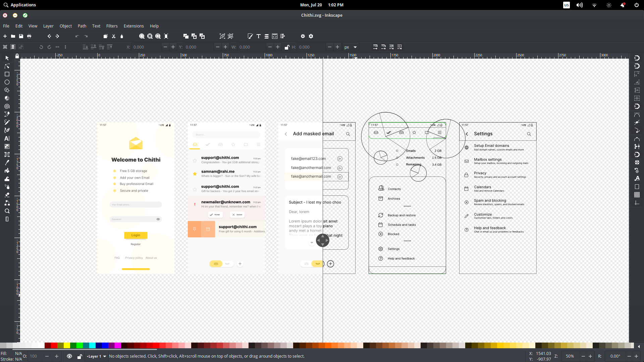Select the Selector arrow tool

pos(7,58)
